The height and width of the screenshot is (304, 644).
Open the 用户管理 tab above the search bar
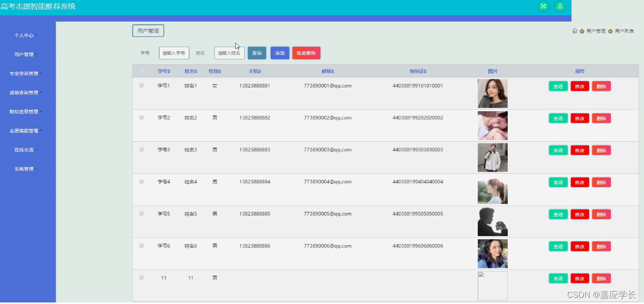(x=148, y=31)
